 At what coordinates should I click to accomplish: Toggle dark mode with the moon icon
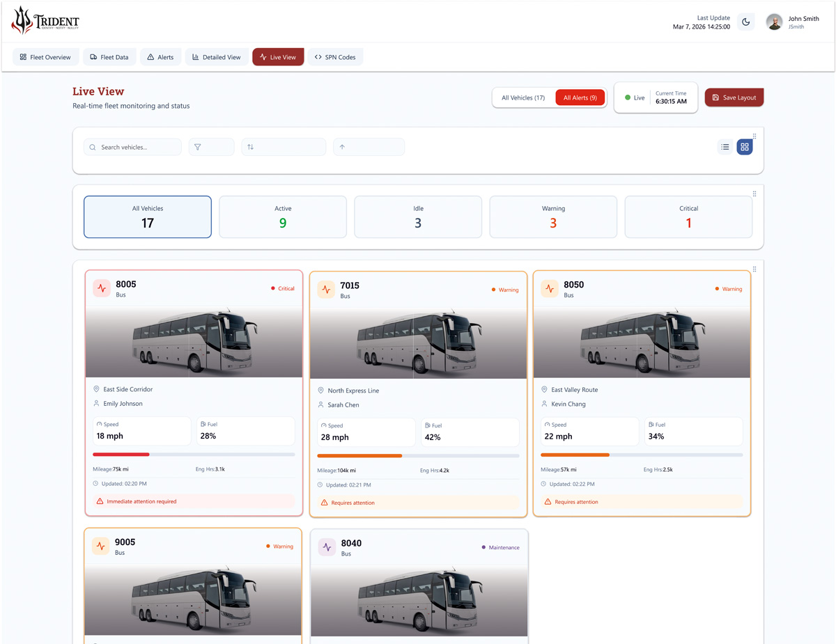tap(745, 22)
